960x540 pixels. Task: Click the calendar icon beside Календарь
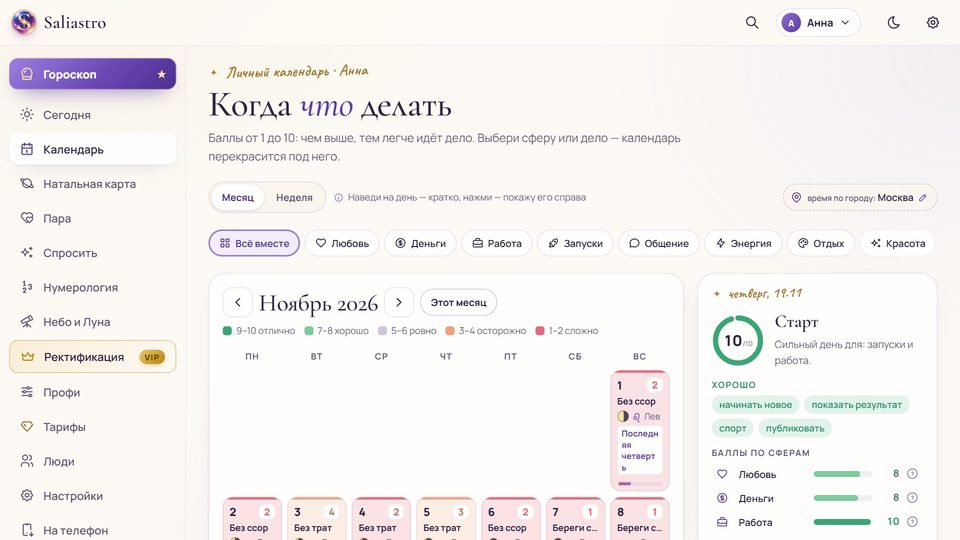click(27, 149)
